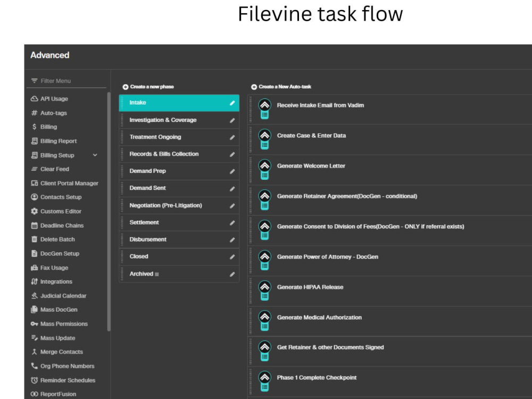This screenshot has width=532, height=399.
Task: Select Records & Bills Collection phase
Action: click(179, 154)
